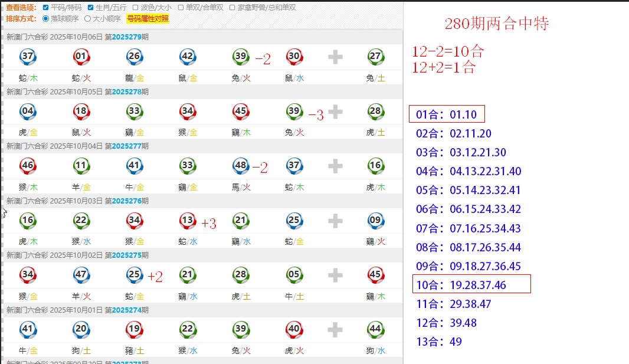Click special ball 44 in draw 2025274
629x364 pixels.
375,330
